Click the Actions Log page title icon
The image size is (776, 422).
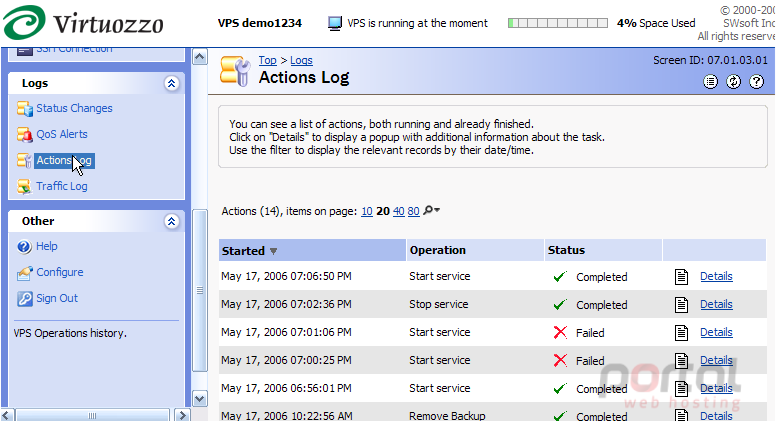[x=236, y=71]
